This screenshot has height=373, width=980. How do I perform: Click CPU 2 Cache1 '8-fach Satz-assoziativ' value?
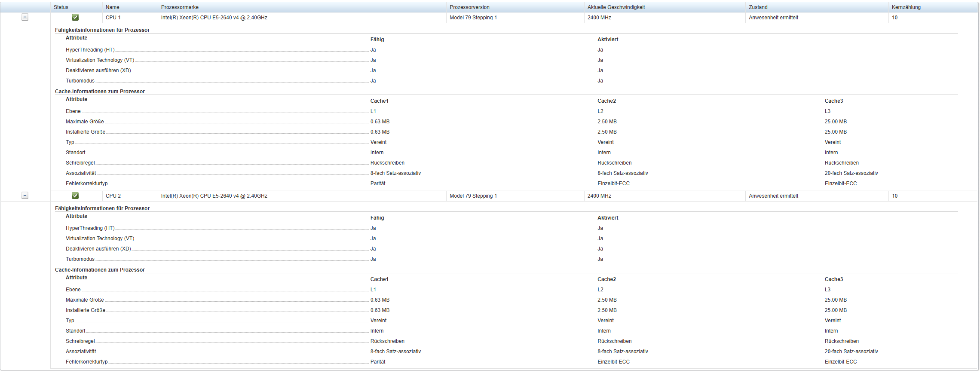click(x=395, y=352)
